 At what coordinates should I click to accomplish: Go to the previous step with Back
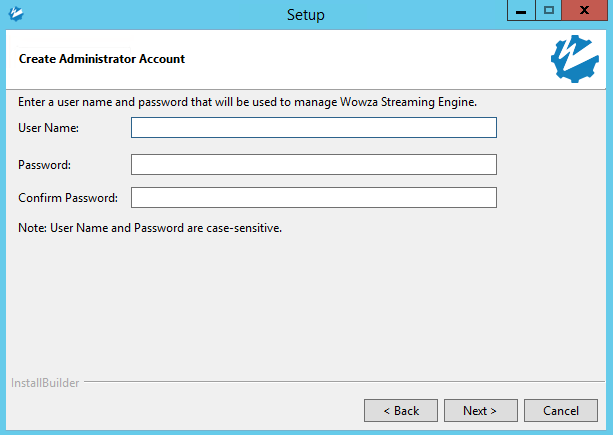(400, 410)
